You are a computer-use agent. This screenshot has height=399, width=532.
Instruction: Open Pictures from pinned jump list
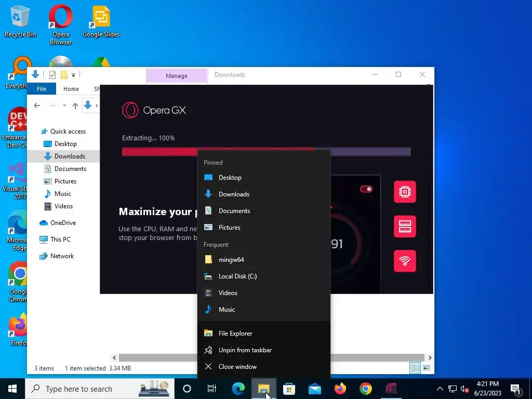coord(263,228)
